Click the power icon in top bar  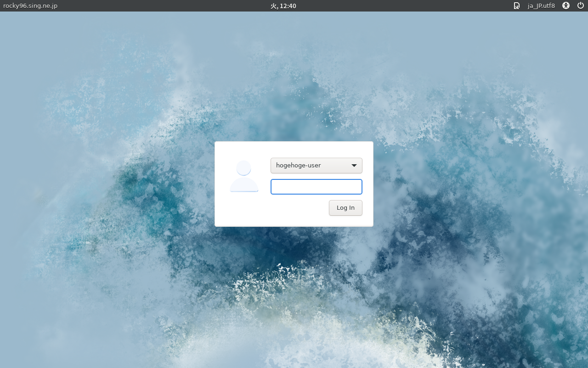coord(580,6)
